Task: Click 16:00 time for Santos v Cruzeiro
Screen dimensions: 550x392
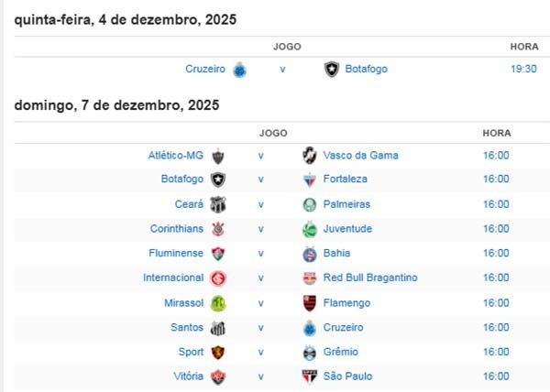Action: 496,327
